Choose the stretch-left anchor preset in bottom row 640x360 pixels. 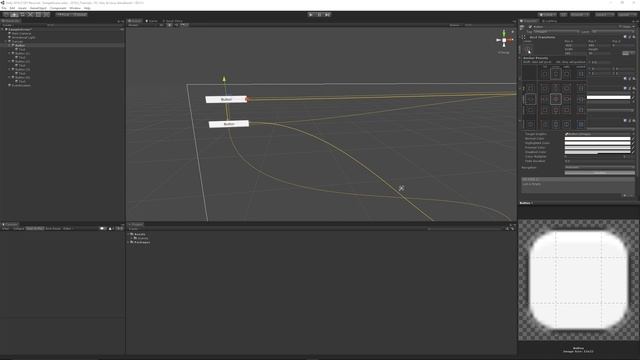coord(545,124)
